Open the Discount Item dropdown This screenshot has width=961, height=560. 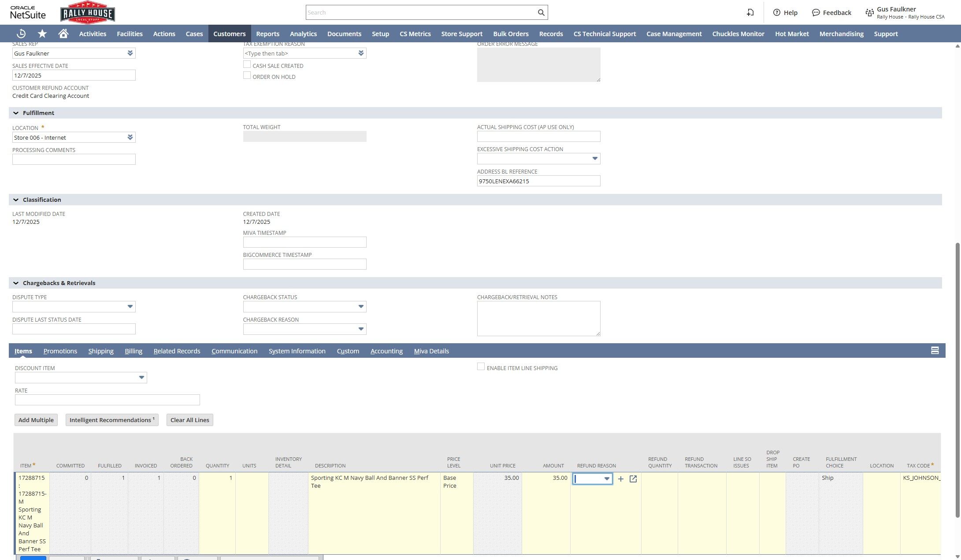[141, 378]
